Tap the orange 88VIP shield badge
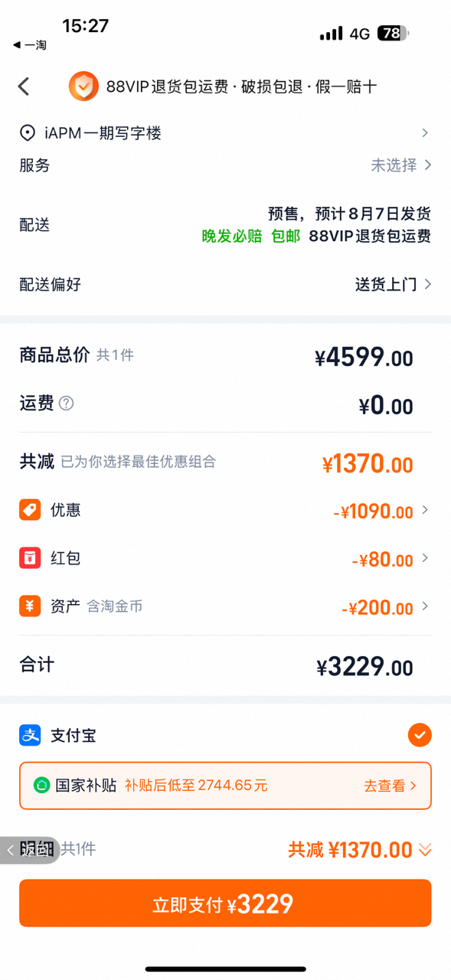Image resolution: width=451 pixels, height=980 pixels. 83,87
